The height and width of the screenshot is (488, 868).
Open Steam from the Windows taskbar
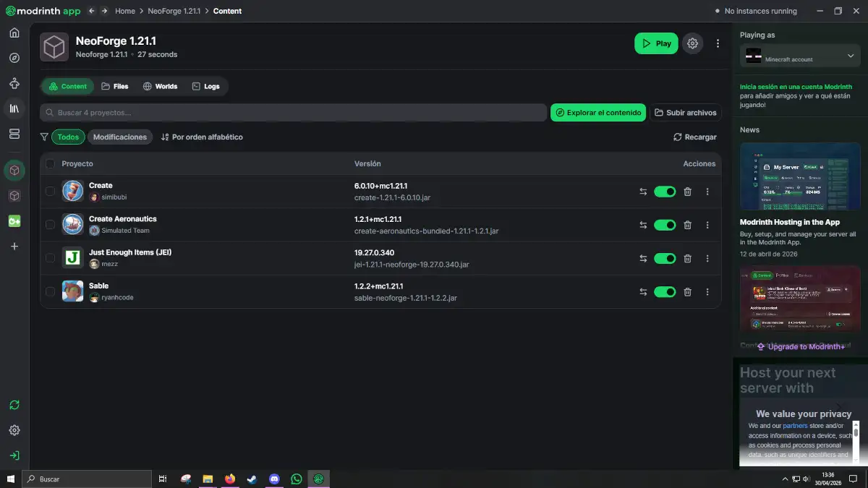pos(252,479)
